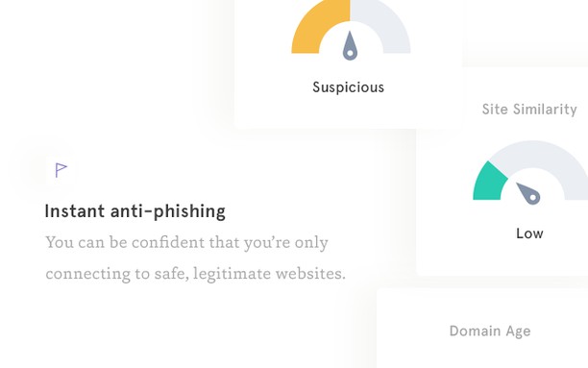Open the Domain Age card

tap(482, 329)
